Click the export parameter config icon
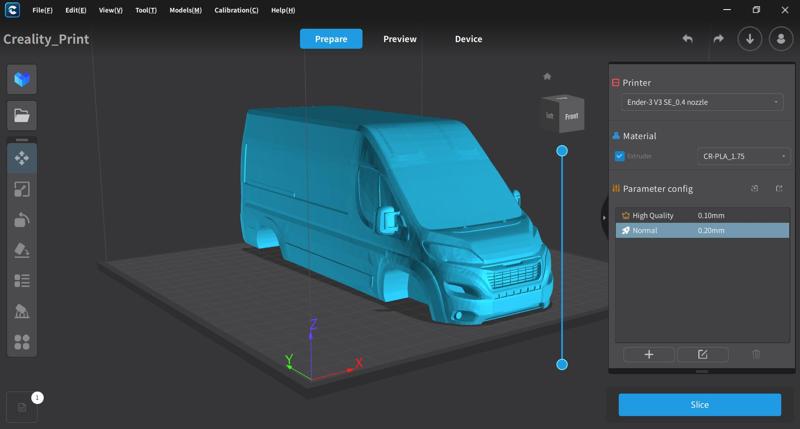Viewport: 800px width, 429px height. [779, 188]
